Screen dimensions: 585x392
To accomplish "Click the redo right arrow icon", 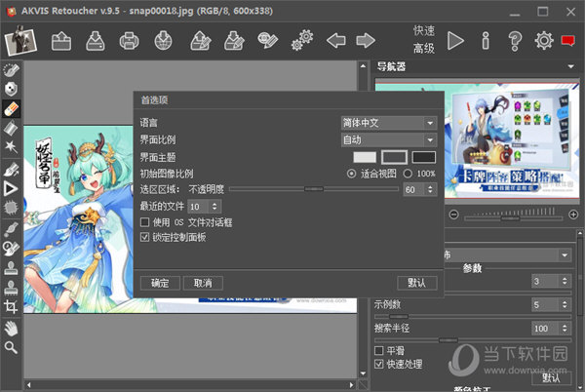I will (x=366, y=41).
